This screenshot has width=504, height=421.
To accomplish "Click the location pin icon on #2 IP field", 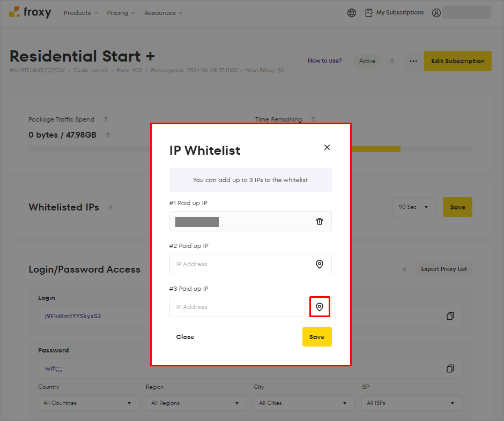I will coord(320,264).
